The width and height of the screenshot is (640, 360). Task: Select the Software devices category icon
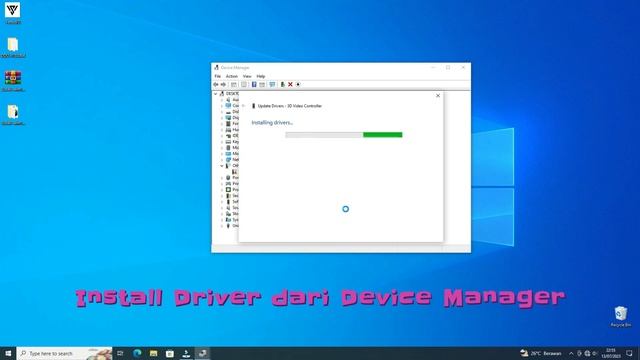[x=229, y=202]
